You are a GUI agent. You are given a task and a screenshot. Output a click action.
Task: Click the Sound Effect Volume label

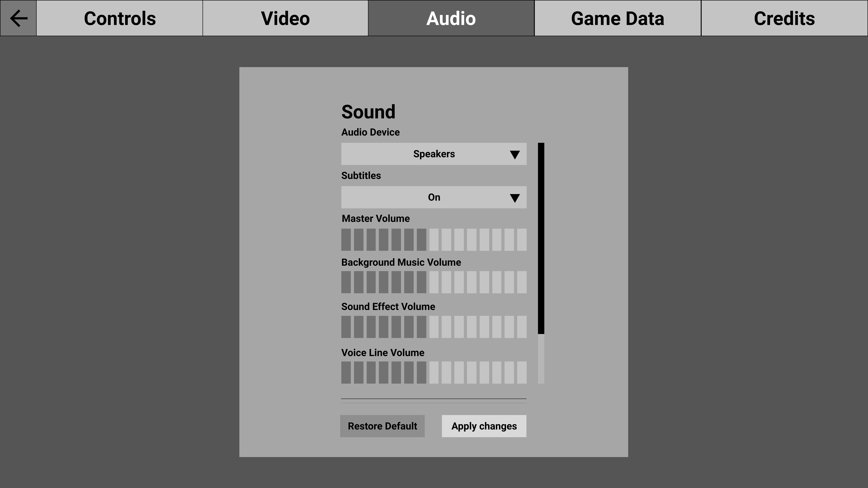[388, 306]
